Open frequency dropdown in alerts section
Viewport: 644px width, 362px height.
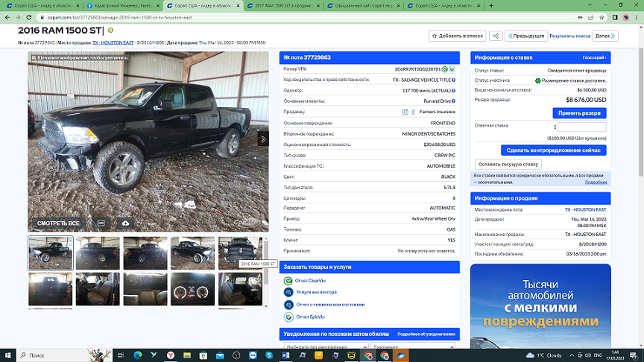(413, 346)
